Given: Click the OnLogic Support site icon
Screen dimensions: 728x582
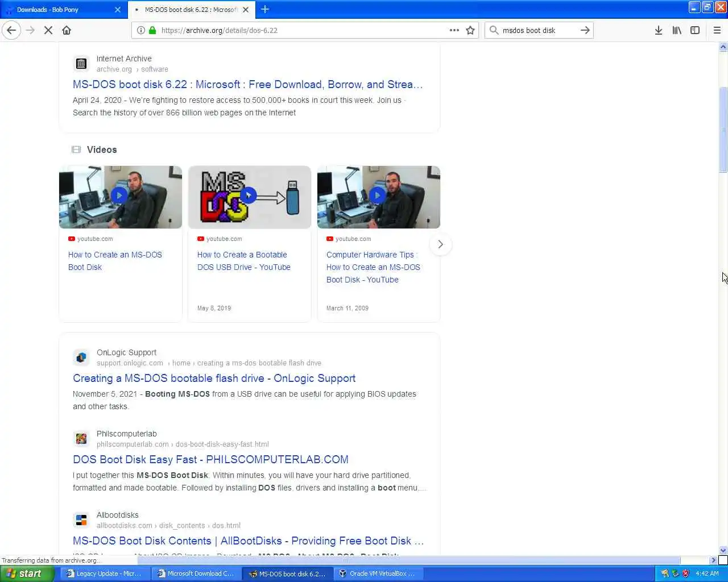Looking at the screenshot, I should pyautogui.click(x=81, y=357).
